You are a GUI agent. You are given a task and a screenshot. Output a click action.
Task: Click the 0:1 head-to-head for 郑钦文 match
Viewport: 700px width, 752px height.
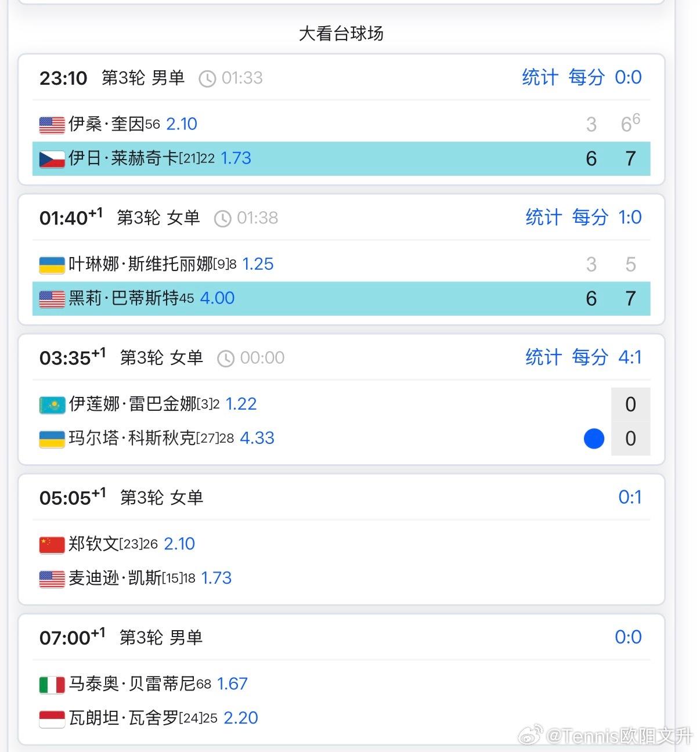tap(630, 497)
